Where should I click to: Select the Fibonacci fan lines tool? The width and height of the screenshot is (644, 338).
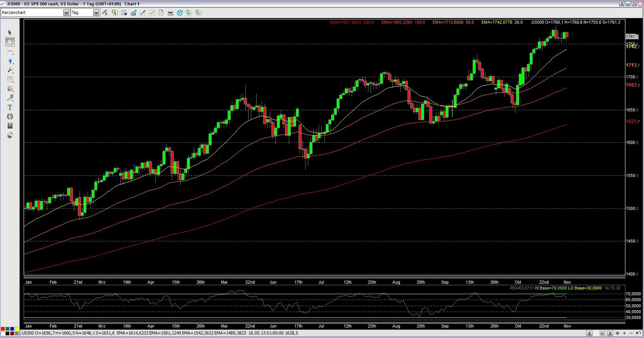pos(10,88)
